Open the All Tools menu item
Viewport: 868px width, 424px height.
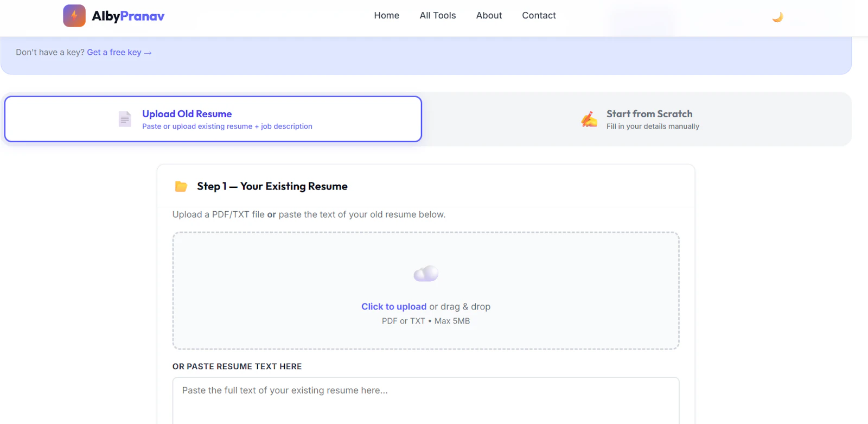tap(438, 16)
